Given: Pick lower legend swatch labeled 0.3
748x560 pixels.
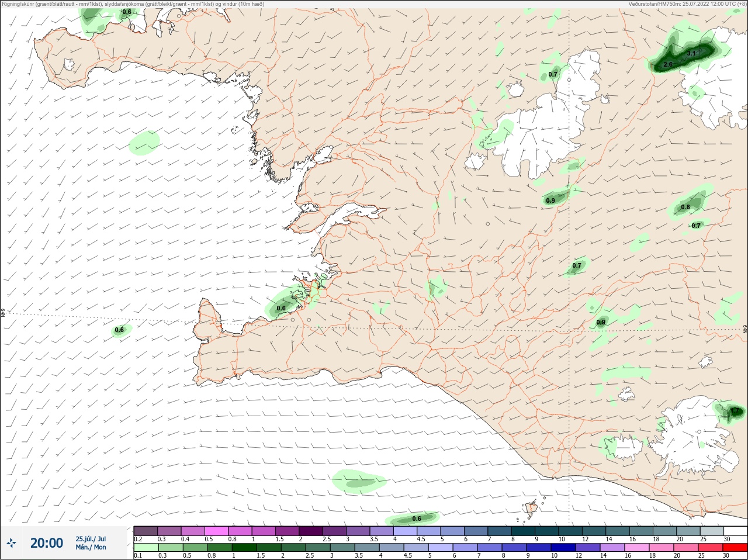Looking at the screenshot, I should pyautogui.click(x=171, y=548).
